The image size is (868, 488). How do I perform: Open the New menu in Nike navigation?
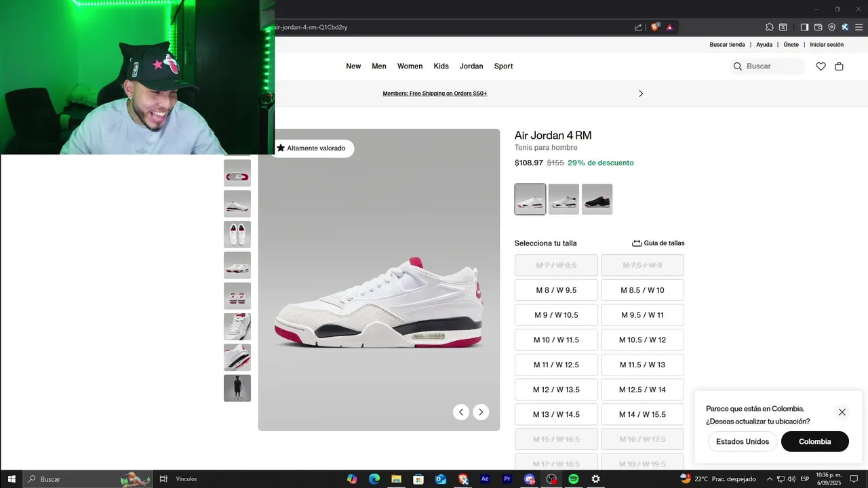pos(353,66)
